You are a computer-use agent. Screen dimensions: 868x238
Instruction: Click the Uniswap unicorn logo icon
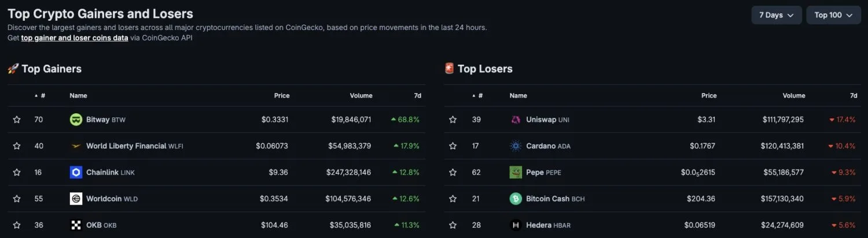point(516,120)
